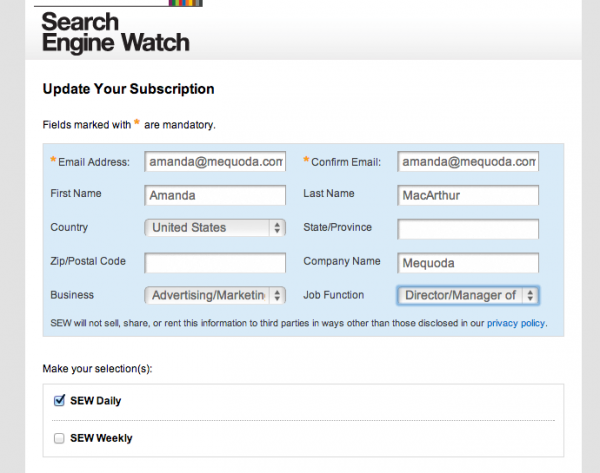Image resolution: width=600 pixels, height=473 pixels.
Task: Click the Search Engine Watch logo
Action: [115, 32]
